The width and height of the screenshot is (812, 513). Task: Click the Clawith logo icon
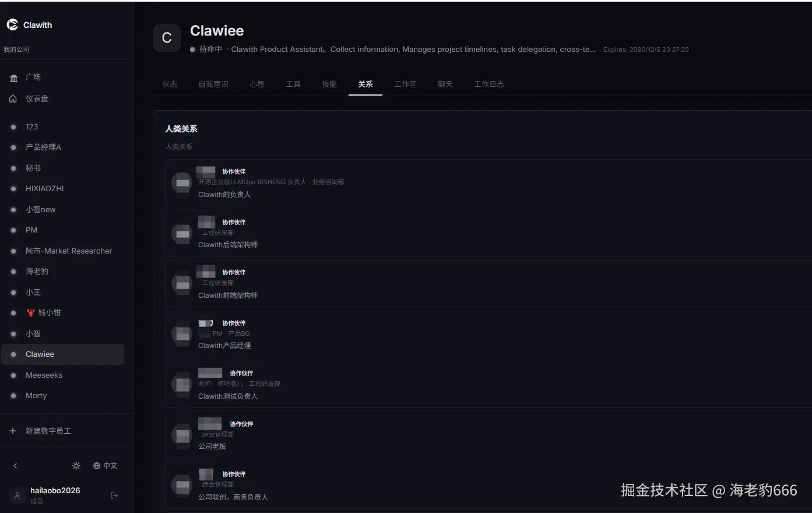(x=12, y=24)
